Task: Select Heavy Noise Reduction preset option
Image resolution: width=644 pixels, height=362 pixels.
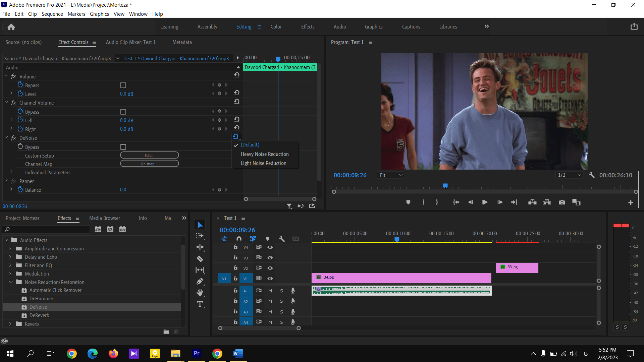Action: point(265,154)
